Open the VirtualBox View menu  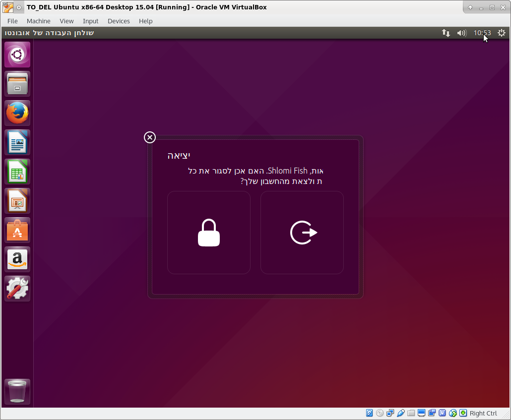[x=66, y=21]
